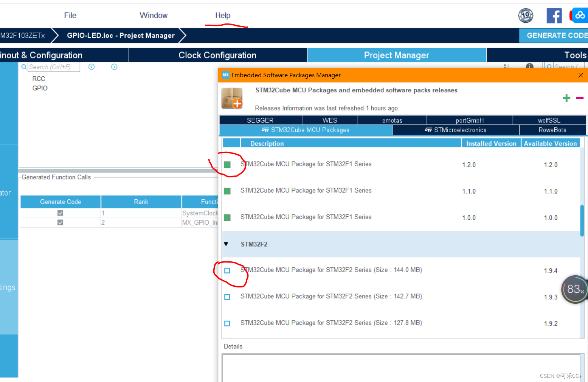Image resolution: width=588 pixels, height=382 pixels.
Task: Click the Available Version column header
Action: coord(550,143)
